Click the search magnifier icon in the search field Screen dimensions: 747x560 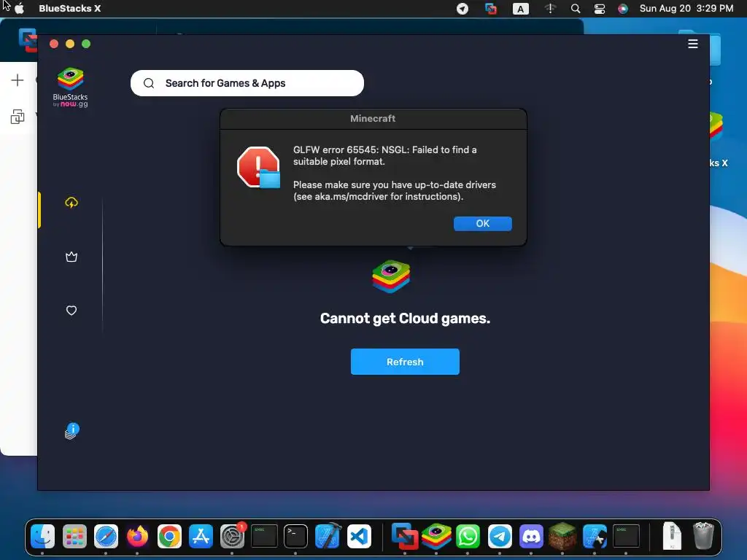pyautogui.click(x=149, y=83)
